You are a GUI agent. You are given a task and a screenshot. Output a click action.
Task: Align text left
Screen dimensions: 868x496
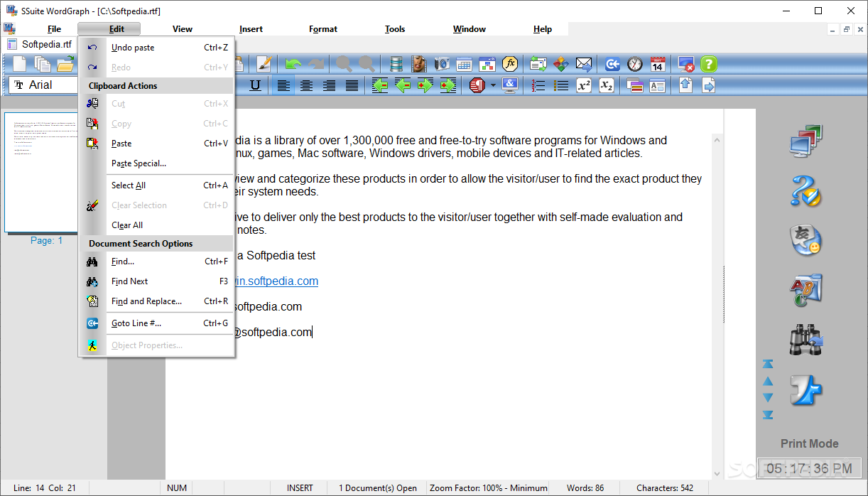tap(283, 86)
